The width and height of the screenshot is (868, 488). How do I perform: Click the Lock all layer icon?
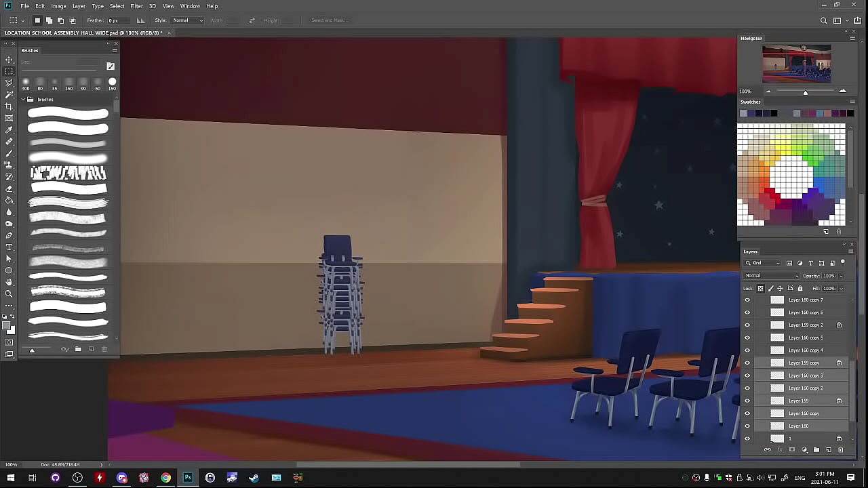800,288
